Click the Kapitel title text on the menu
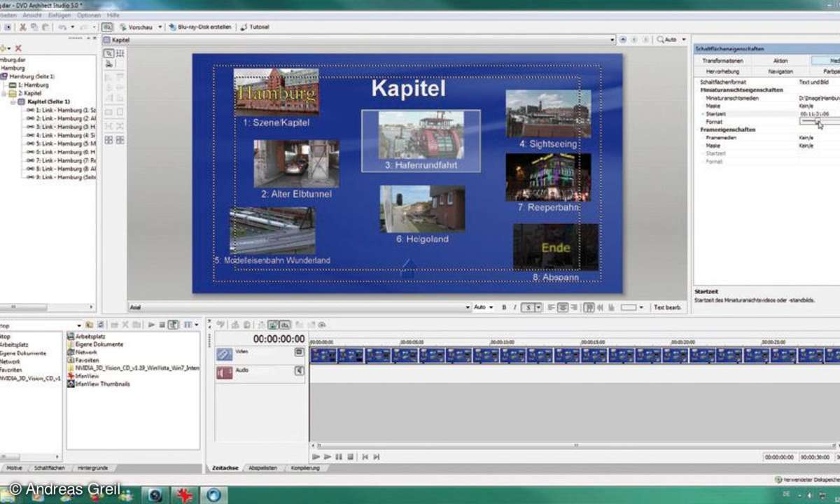The height and width of the screenshot is (504, 840). coord(408,88)
